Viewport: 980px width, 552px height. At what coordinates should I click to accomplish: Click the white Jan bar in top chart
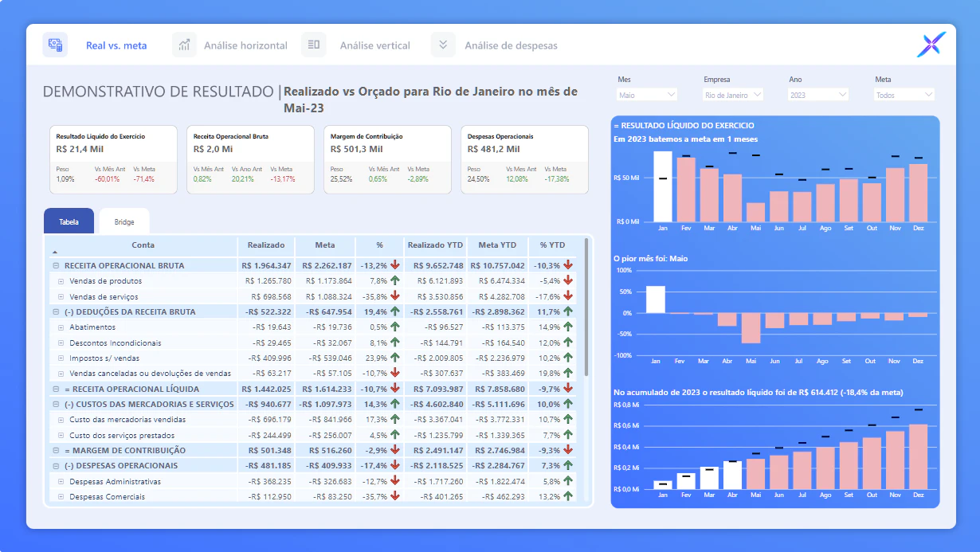(x=663, y=186)
